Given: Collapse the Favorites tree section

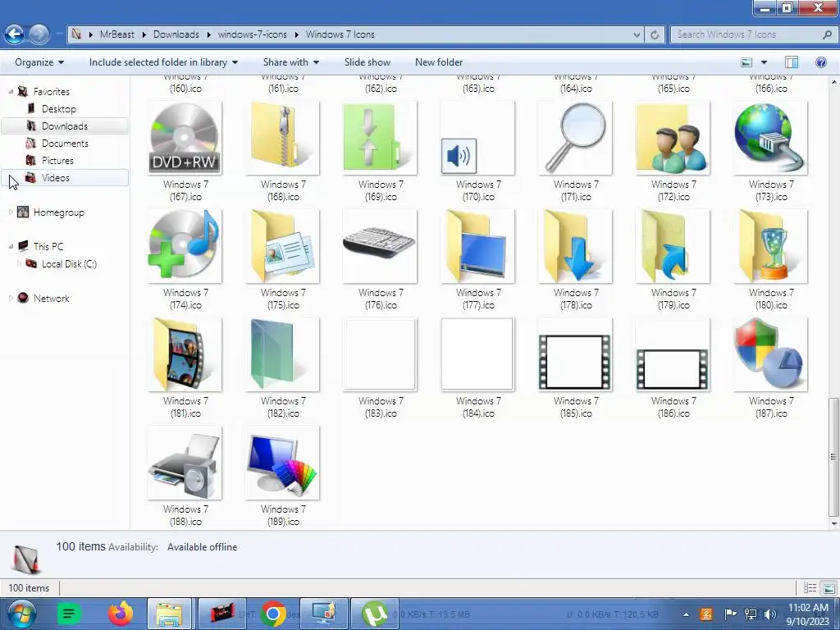Looking at the screenshot, I should (11, 92).
